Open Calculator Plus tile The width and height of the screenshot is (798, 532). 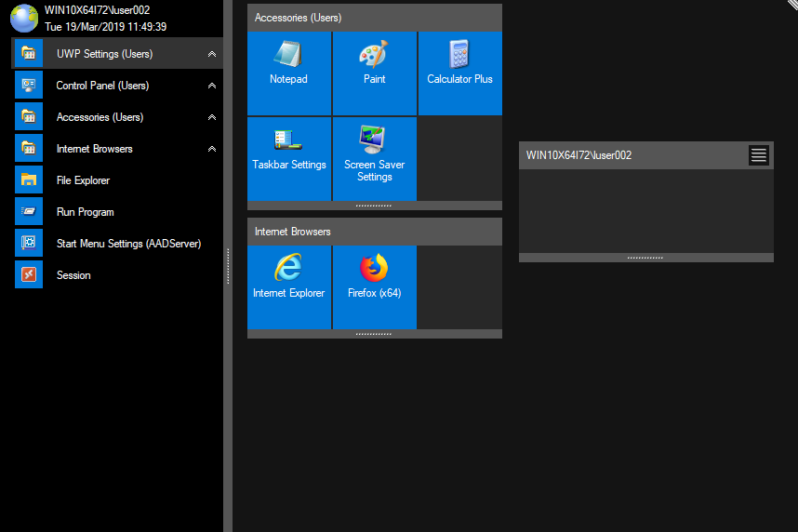click(x=459, y=73)
